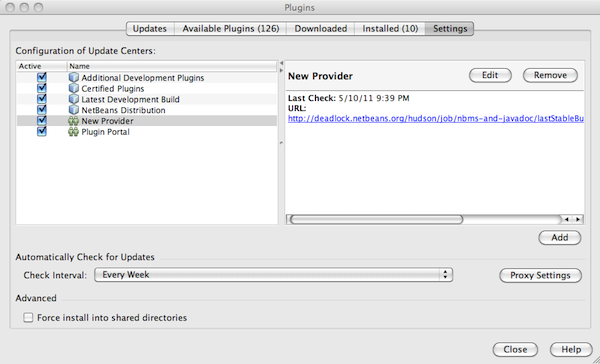Open Proxy Settings
The width and height of the screenshot is (600, 364).
pyautogui.click(x=540, y=276)
